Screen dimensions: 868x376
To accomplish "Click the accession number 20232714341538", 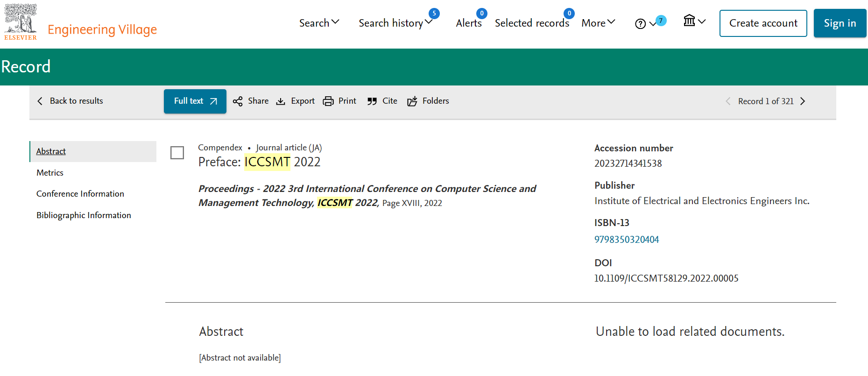I will [628, 163].
